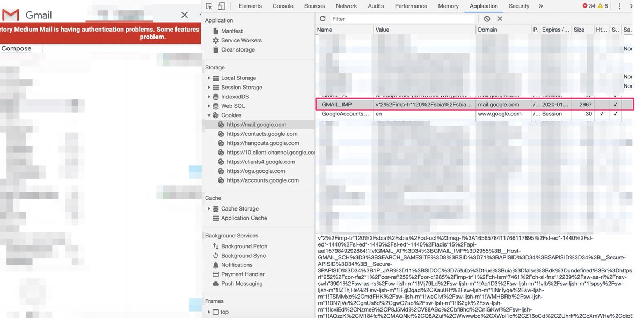Image resolution: width=644 pixels, height=318 pixels.
Task: Click GMAIL_IMP row mail.google.com domain cell
Action: point(503,104)
